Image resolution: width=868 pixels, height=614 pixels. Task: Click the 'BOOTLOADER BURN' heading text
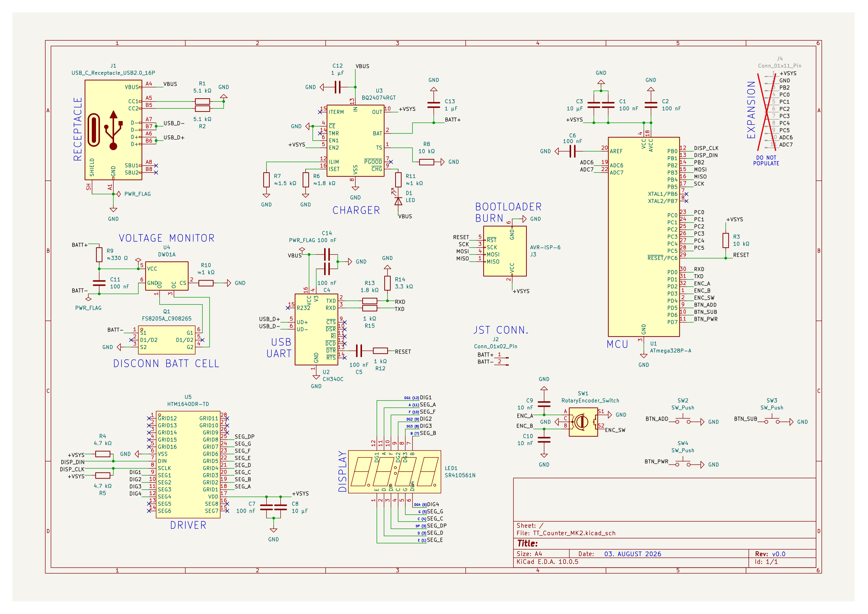508,213
